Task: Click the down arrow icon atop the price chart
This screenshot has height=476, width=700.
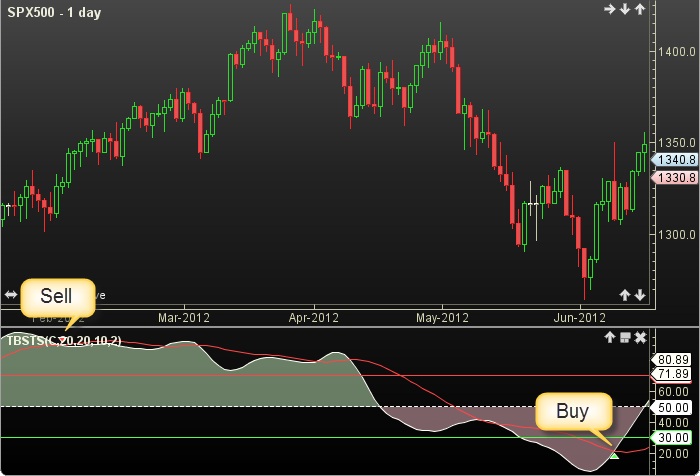Action: [625, 9]
